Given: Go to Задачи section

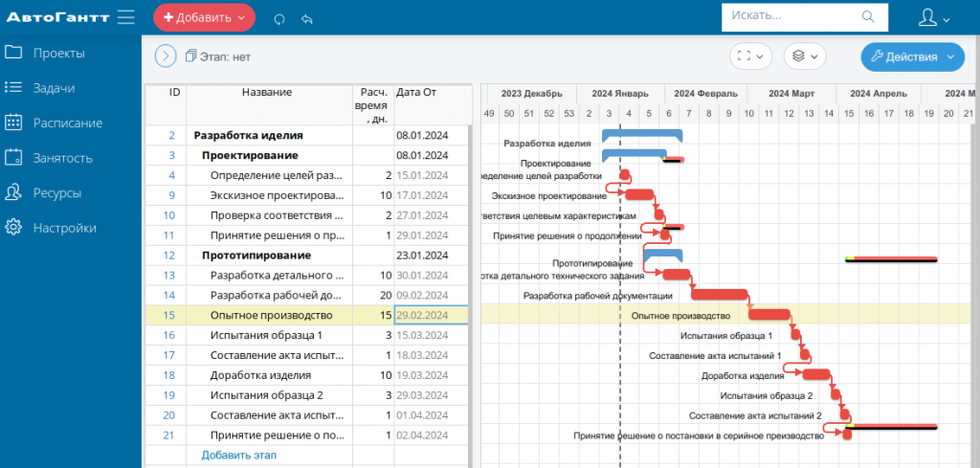Looking at the screenshot, I should [x=54, y=88].
